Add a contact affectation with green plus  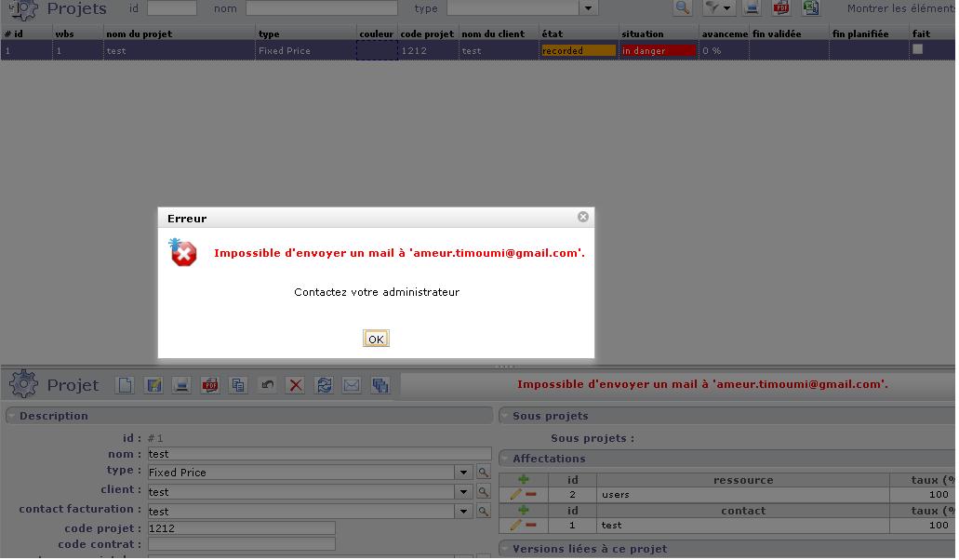(x=524, y=510)
